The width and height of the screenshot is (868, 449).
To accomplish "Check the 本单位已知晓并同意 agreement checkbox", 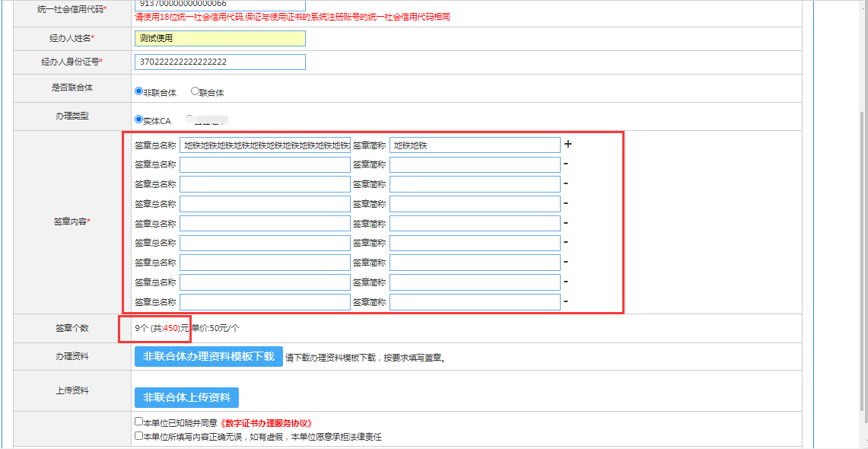I will pos(139,422).
